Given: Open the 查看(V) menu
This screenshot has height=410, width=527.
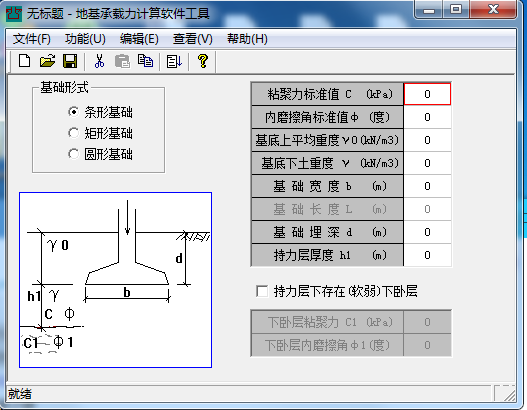Looking at the screenshot, I should pos(193,39).
